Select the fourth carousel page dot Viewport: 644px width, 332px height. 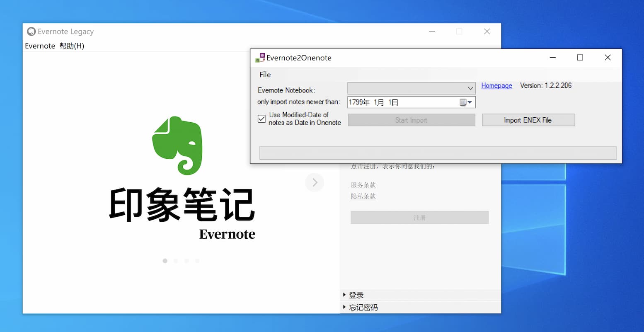[x=197, y=261]
